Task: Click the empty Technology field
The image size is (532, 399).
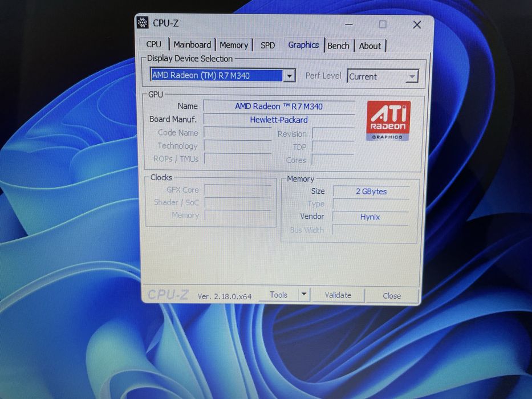Action: pyautogui.click(x=238, y=146)
